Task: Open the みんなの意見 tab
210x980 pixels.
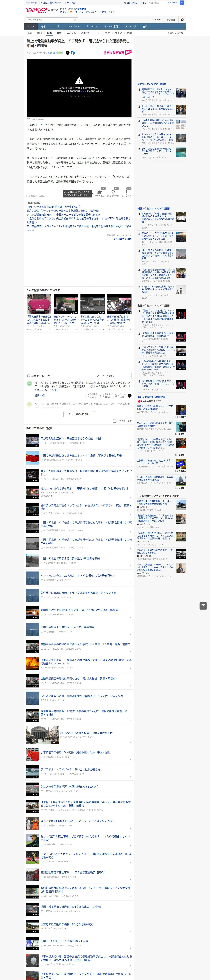Action: pyautogui.click(x=111, y=27)
